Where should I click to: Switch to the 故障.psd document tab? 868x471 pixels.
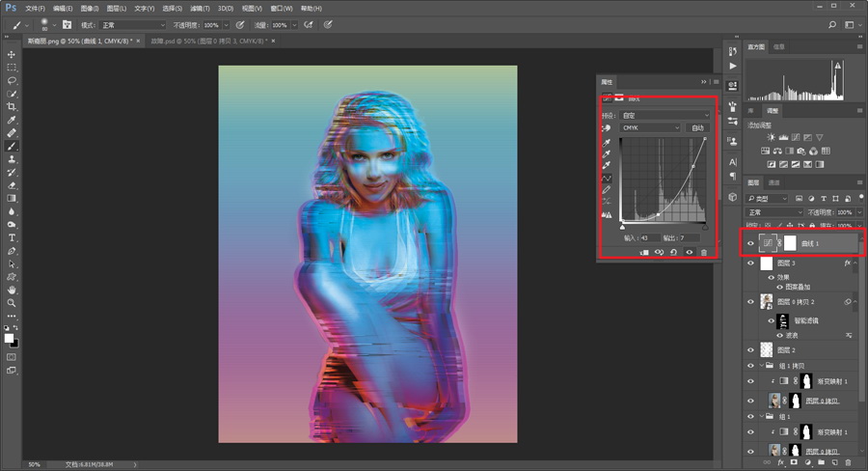[x=208, y=41]
